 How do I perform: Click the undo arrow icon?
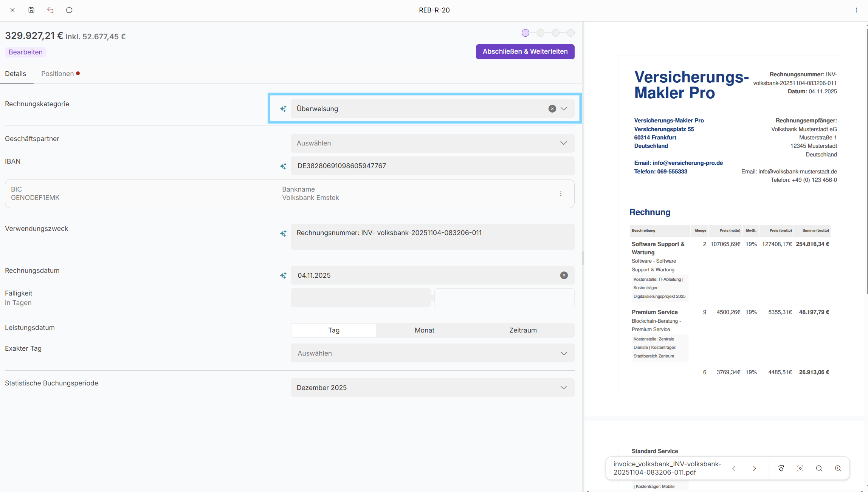pos(50,10)
